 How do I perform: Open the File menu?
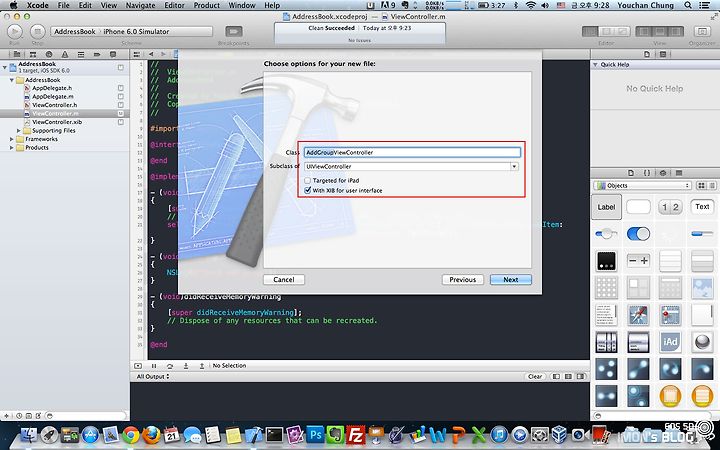[x=63, y=6]
